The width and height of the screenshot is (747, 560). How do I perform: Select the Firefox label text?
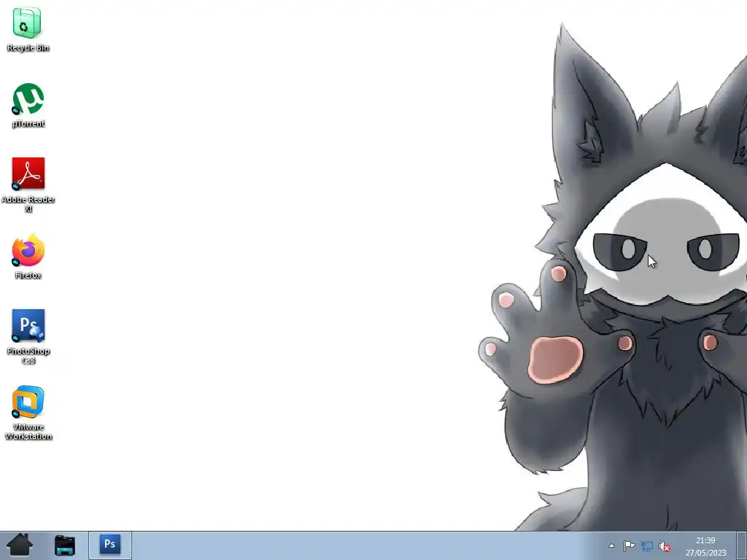click(28, 275)
